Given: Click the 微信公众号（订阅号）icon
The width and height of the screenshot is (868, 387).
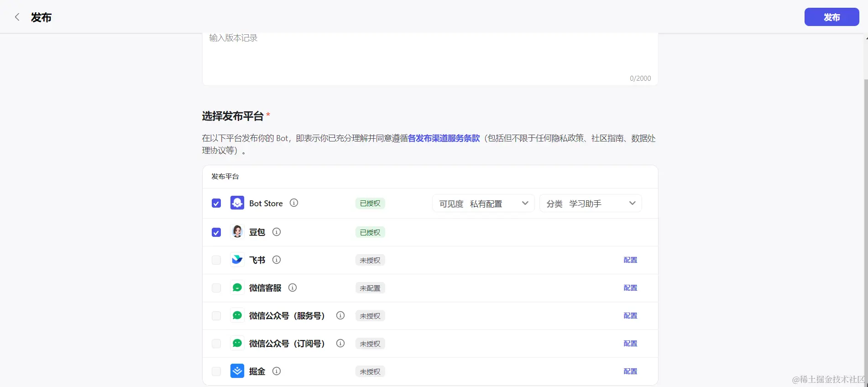Looking at the screenshot, I should coord(237,343).
